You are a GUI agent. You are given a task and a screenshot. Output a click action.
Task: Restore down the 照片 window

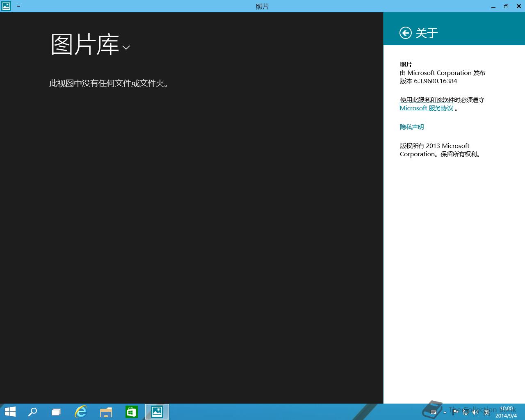(x=506, y=6)
